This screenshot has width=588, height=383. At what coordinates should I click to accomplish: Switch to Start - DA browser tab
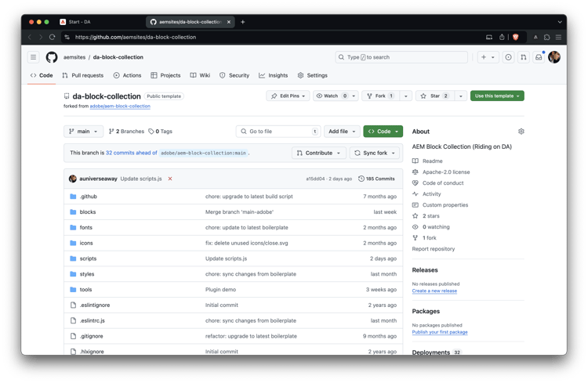100,22
